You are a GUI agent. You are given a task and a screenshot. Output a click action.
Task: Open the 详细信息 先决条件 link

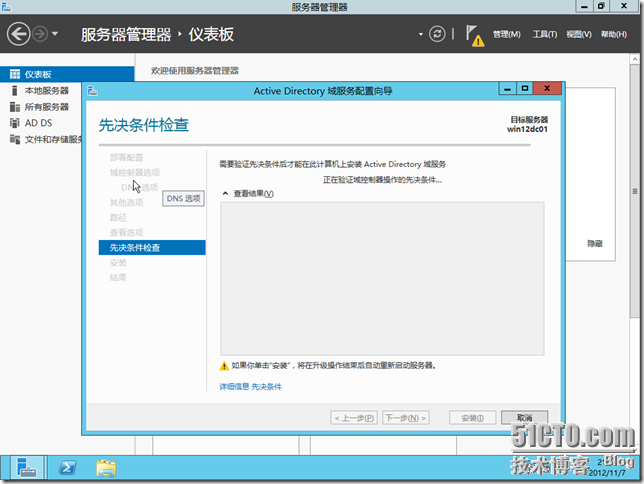(x=250, y=386)
